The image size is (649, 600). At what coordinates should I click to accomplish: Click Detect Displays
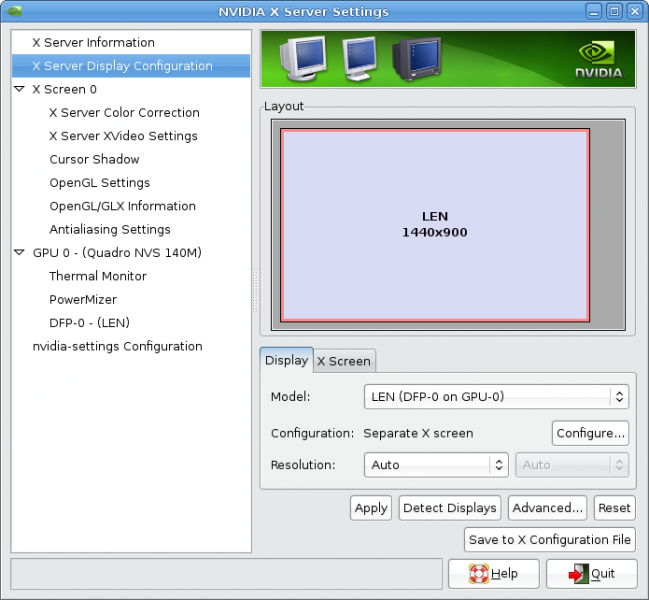tap(449, 508)
